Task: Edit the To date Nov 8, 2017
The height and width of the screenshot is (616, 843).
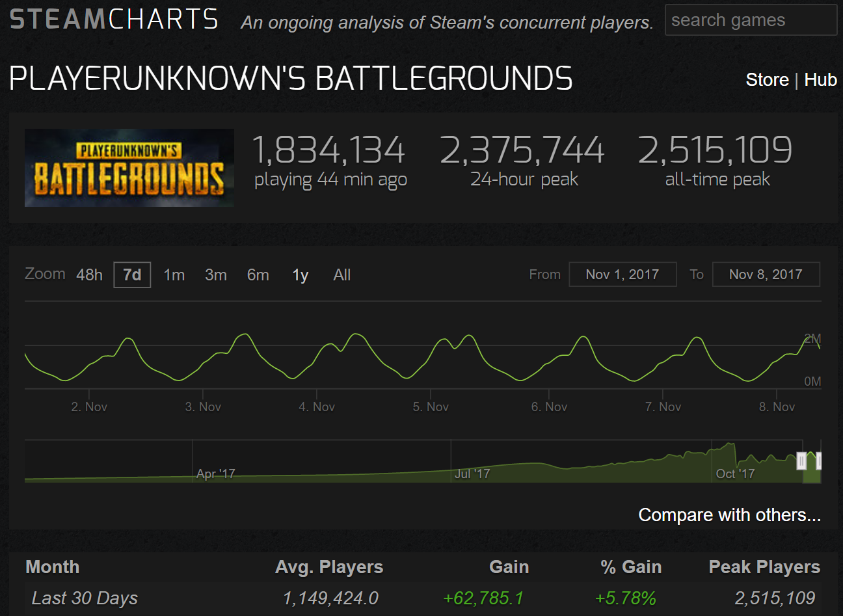Action: [766, 275]
